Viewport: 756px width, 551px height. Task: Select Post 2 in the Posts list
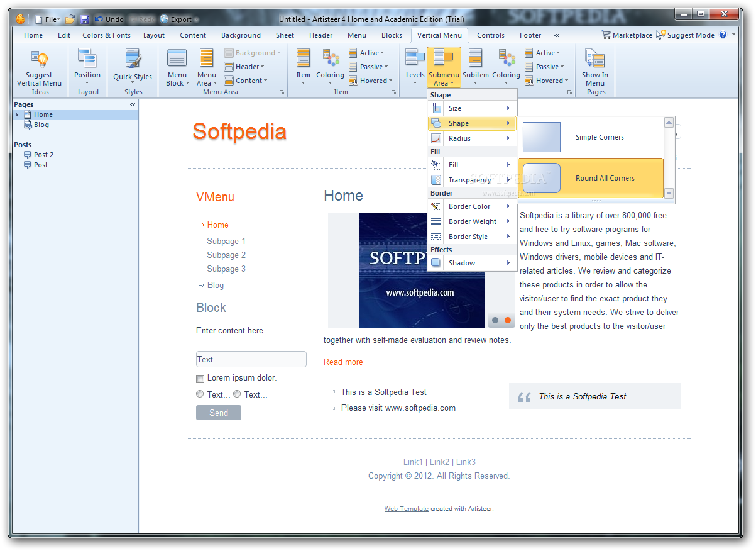(43, 155)
